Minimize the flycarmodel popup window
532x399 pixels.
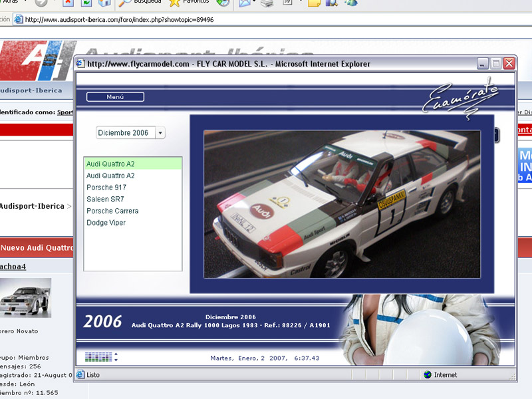[x=482, y=63]
